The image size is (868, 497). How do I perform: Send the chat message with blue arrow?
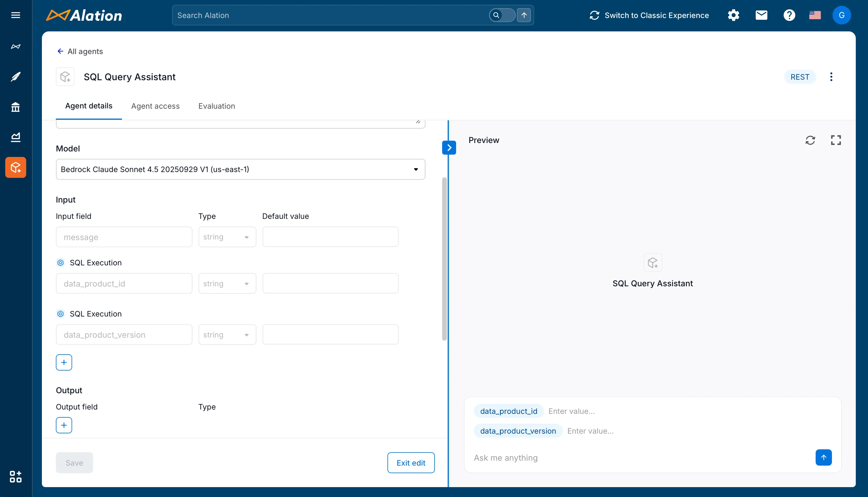coord(823,457)
